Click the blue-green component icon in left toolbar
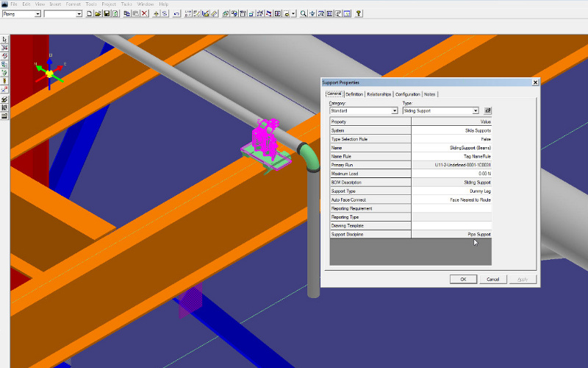Image resolution: width=588 pixels, height=368 pixels. [4, 64]
